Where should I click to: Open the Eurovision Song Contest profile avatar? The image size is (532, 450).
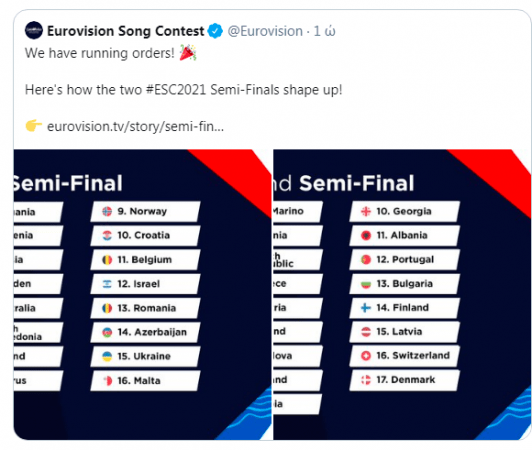[34, 31]
